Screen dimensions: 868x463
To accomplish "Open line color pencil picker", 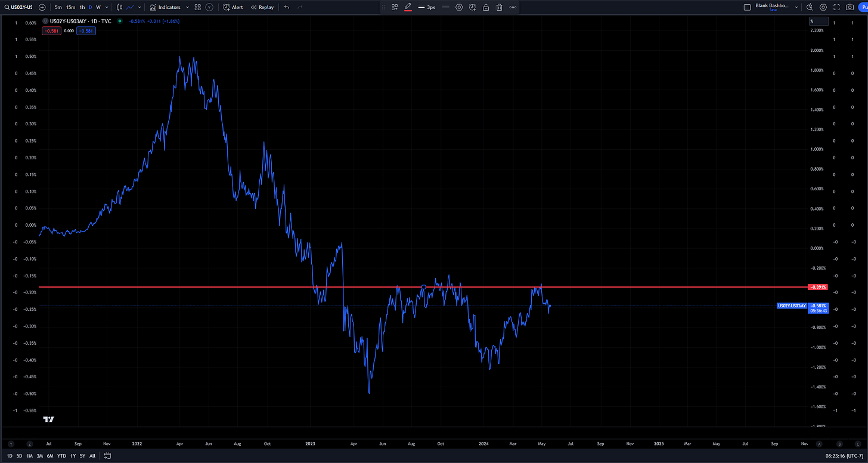I will click(x=408, y=7).
